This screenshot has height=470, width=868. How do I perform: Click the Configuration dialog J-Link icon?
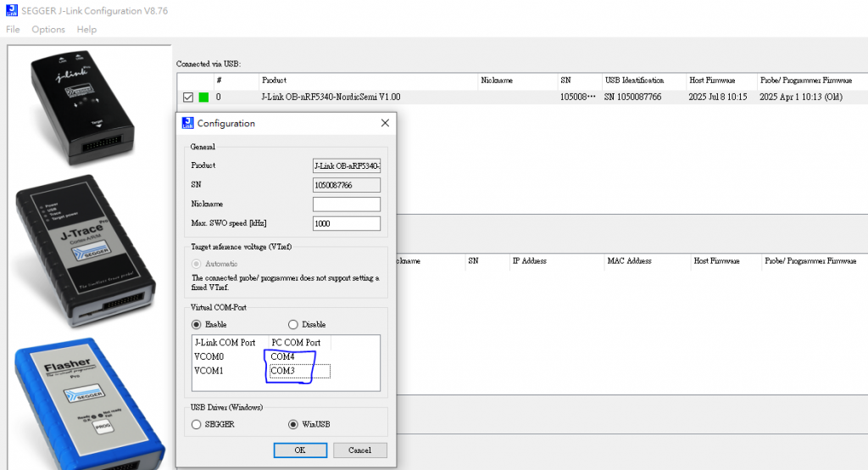point(187,123)
